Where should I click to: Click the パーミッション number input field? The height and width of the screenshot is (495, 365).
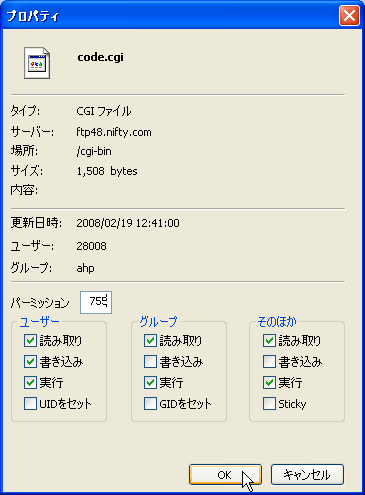click(x=96, y=302)
